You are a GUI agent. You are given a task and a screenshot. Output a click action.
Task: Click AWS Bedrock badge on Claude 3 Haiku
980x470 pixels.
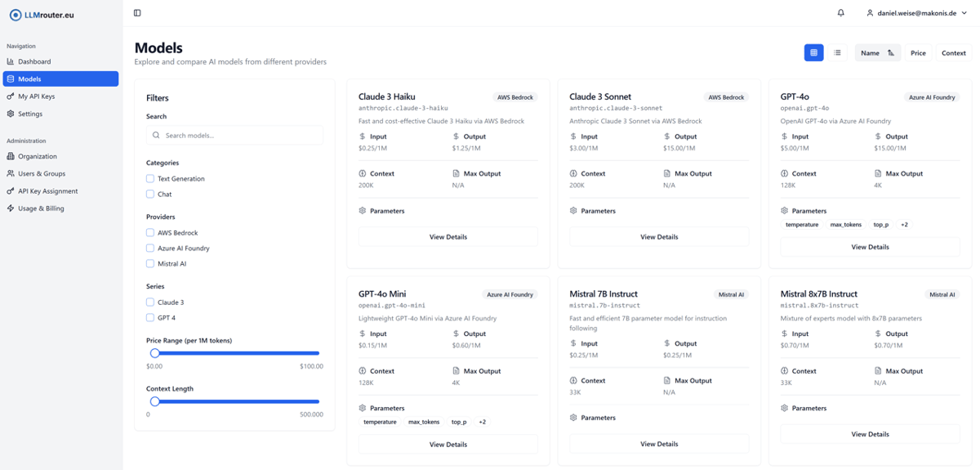click(515, 97)
